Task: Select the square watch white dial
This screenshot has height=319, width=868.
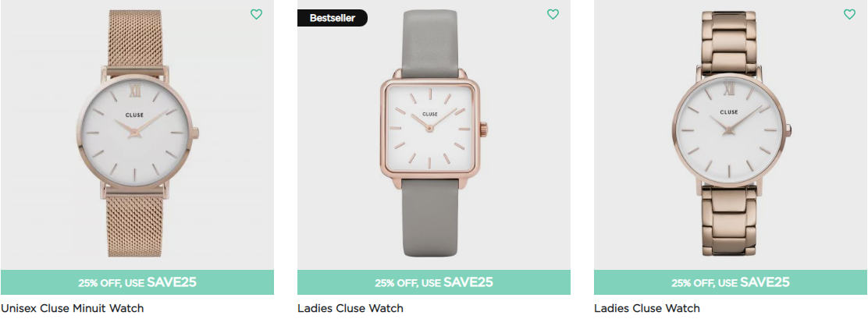Action: pos(430,126)
